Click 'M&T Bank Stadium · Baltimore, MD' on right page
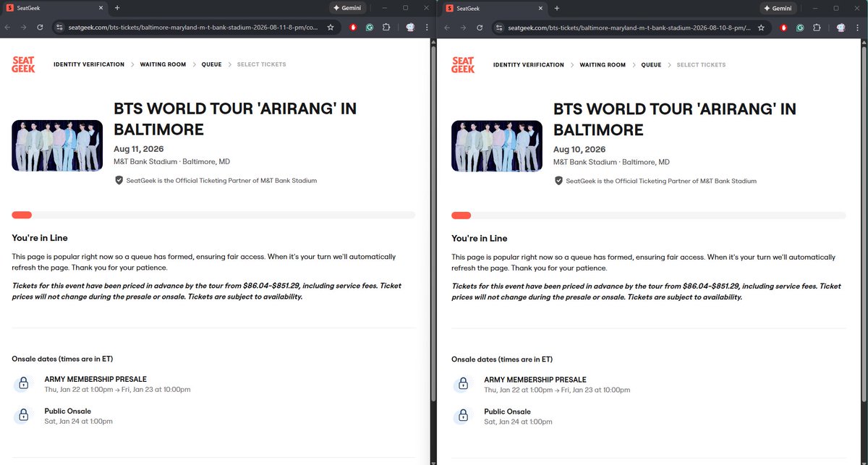Viewport: 868px width, 465px height. (x=611, y=162)
